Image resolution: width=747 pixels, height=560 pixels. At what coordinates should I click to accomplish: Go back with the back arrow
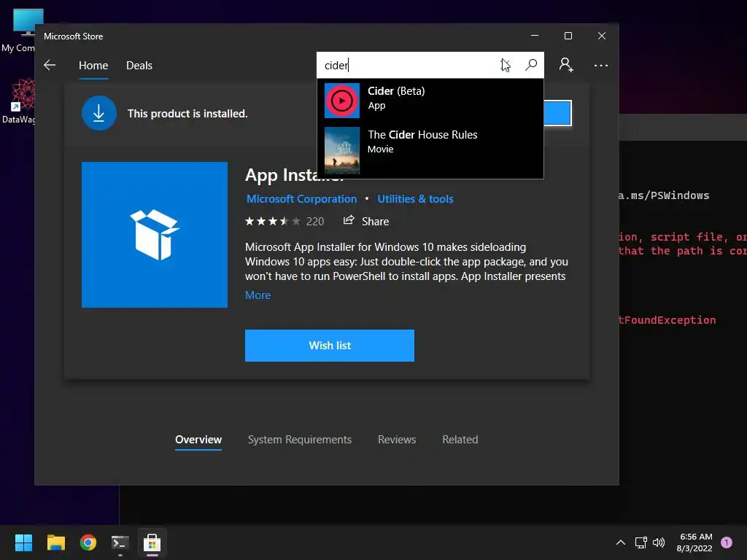coord(50,65)
